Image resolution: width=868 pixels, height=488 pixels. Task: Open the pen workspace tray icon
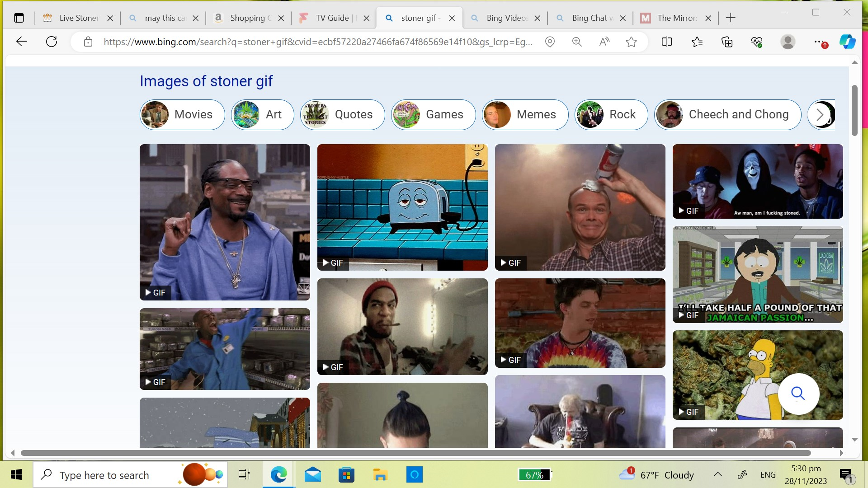742,474
